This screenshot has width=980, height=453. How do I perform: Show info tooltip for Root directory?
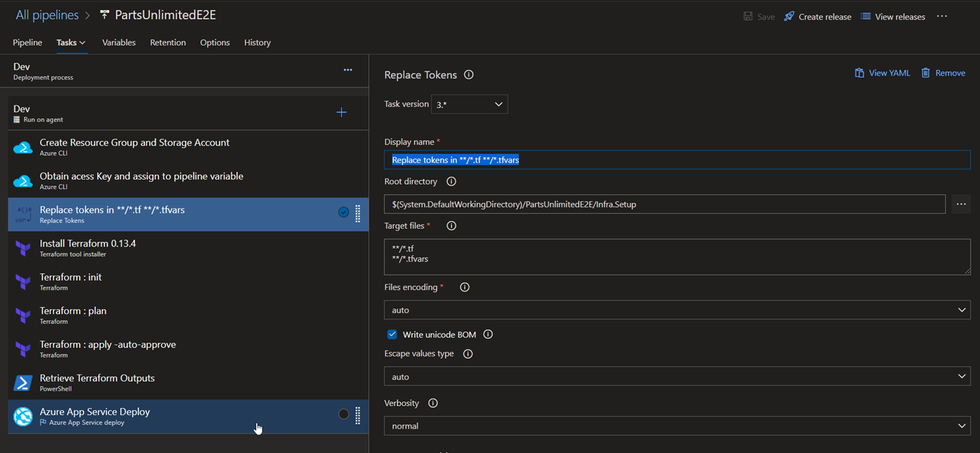tap(451, 182)
